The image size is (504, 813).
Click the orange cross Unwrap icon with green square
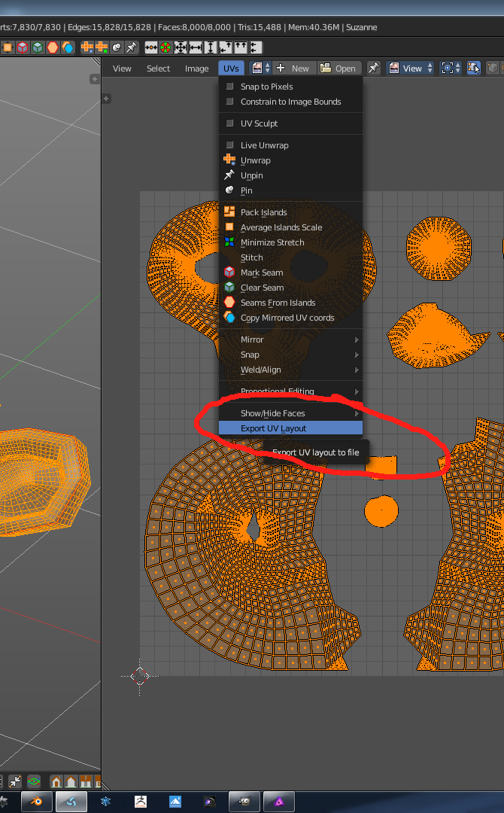coord(102,47)
